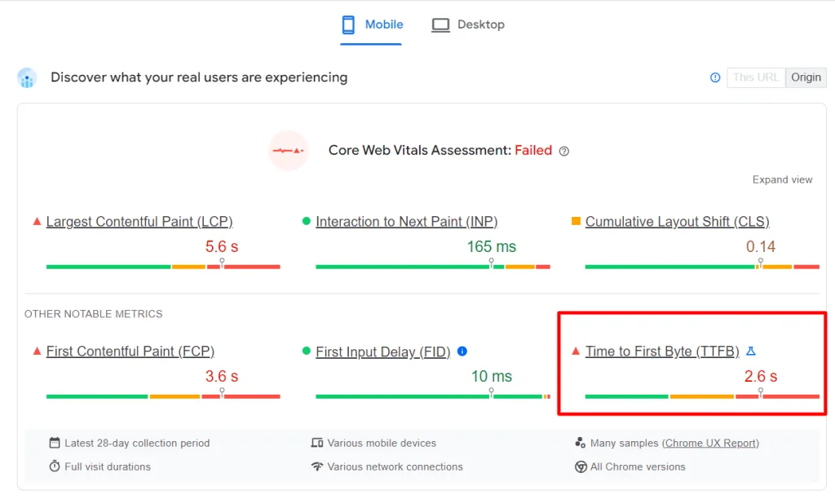Click the CLS distribution bar

(702, 267)
